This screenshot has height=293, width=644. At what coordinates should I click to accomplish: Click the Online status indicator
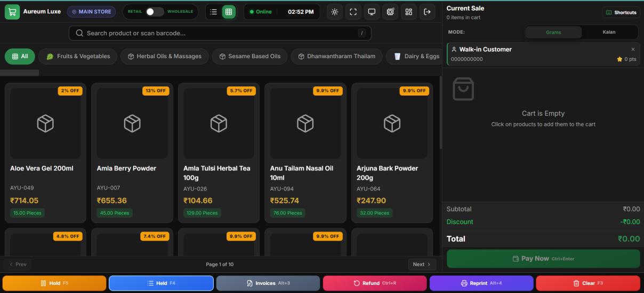(x=261, y=12)
